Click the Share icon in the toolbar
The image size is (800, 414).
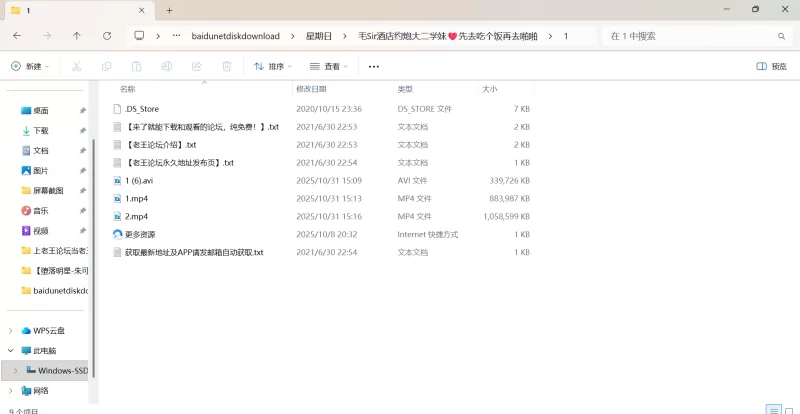coord(196,66)
